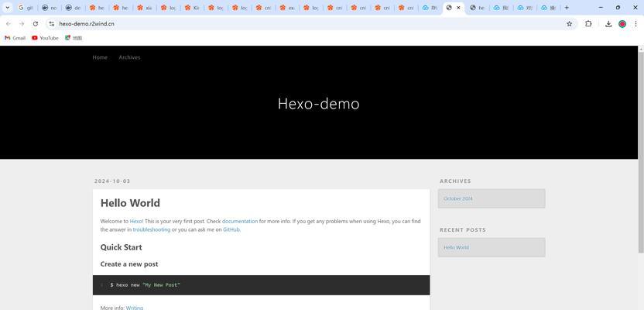
Task: Click the Hexo-demo site title
Action: coord(319,104)
